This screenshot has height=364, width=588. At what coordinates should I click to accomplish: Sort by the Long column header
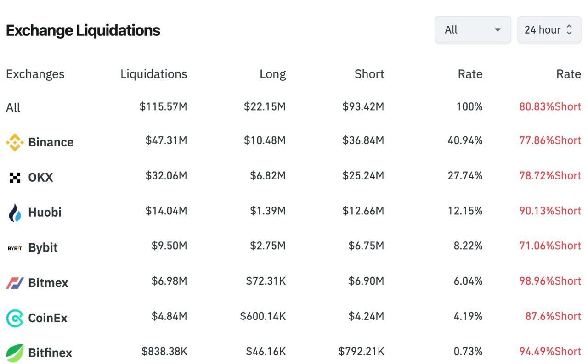point(272,74)
